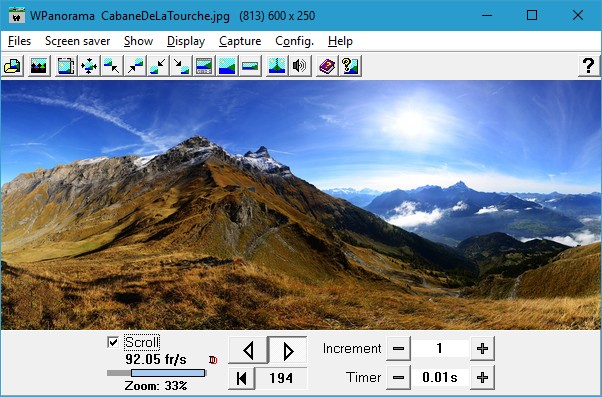Open the Files menu

[19, 41]
